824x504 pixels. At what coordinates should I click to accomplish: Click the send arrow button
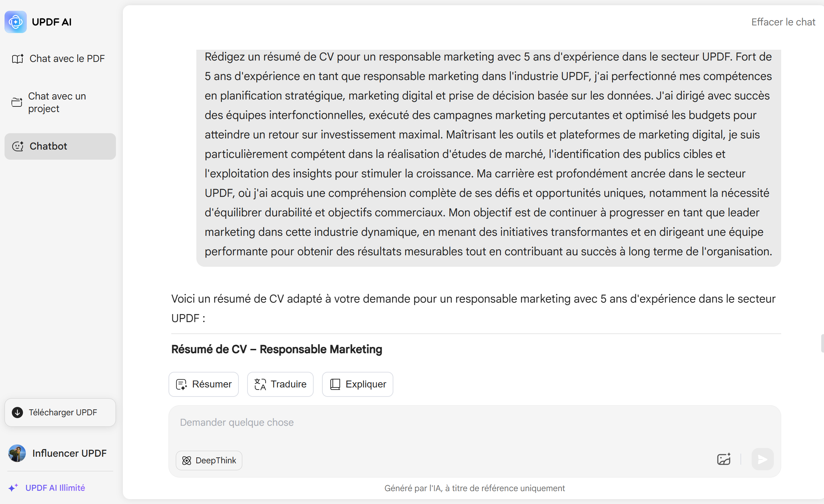tap(762, 459)
